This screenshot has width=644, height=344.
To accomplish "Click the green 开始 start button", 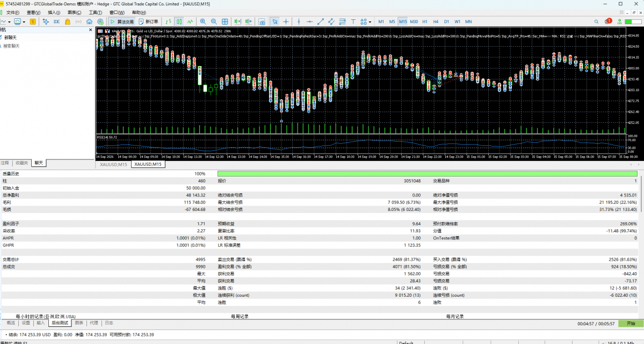I will (x=631, y=324).
